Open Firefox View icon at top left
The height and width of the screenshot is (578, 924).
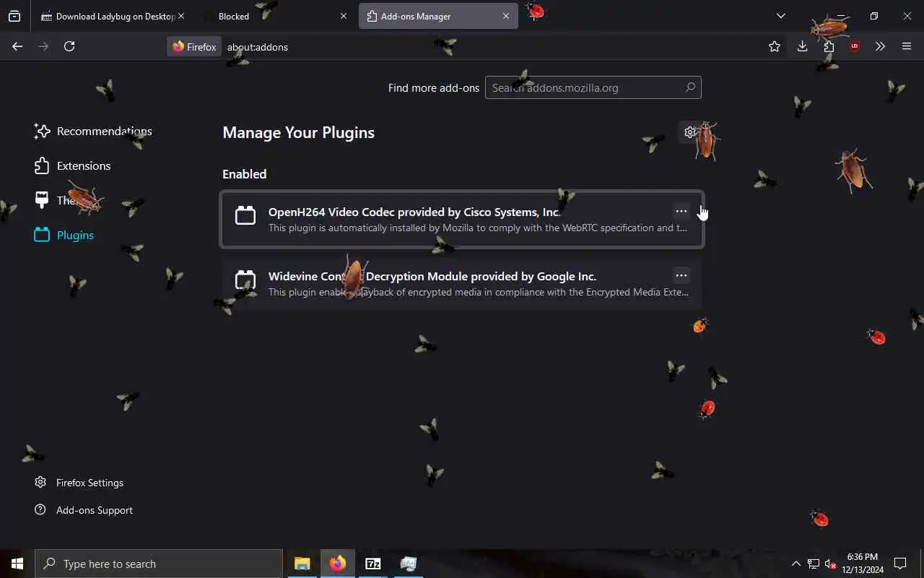coord(14,16)
